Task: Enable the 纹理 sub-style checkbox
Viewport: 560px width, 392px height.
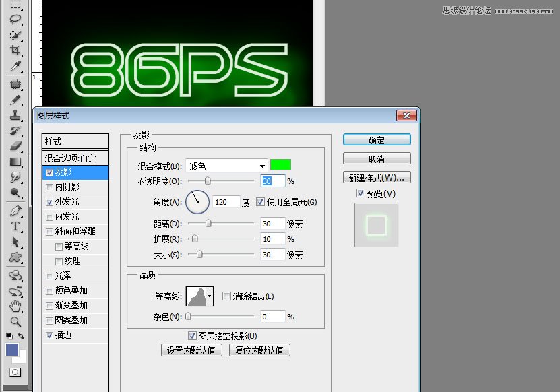Action: 59,262
